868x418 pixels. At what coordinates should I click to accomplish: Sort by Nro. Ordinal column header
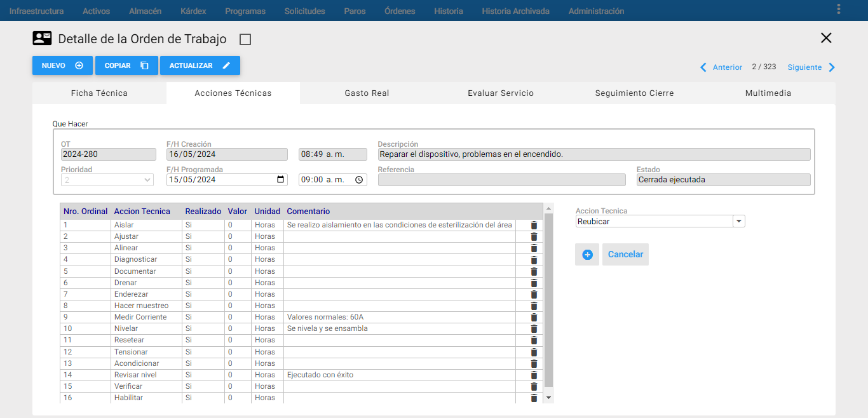[86, 212]
